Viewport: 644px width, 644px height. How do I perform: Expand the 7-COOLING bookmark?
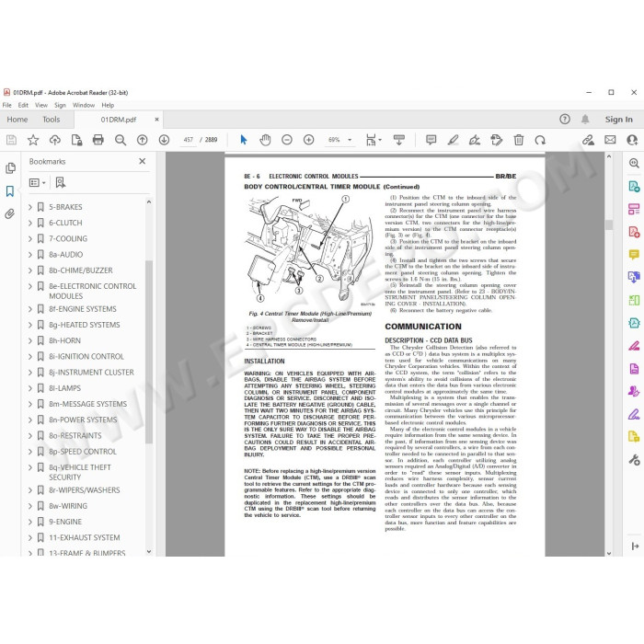coord(30,238)
